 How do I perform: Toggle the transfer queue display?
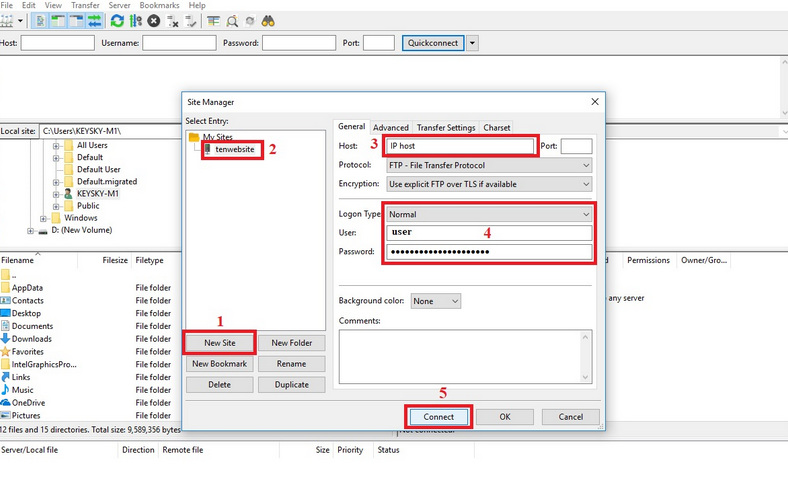[94, 20]
